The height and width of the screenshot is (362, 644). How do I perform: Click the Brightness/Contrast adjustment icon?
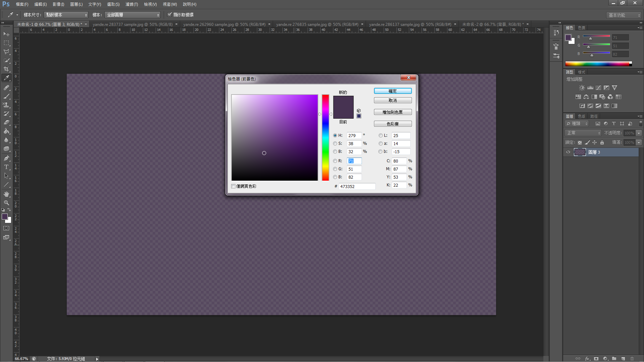pyautogui.click(x=582, y=88)
